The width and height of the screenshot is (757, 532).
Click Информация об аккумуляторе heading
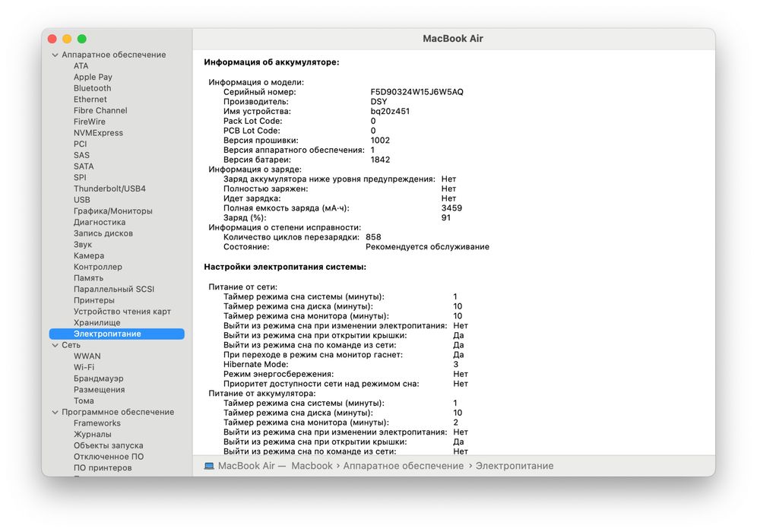(271, 62)
